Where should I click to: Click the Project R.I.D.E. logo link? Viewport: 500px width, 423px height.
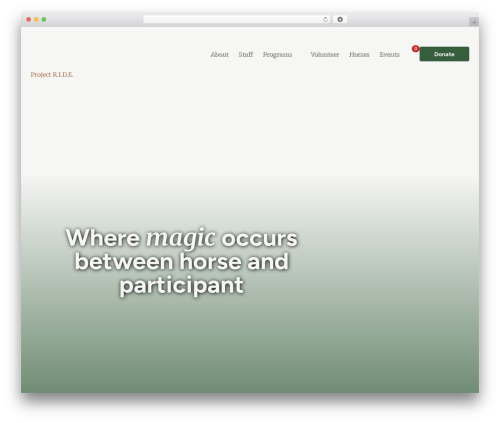pyautogui.click(x=52, y=75)
